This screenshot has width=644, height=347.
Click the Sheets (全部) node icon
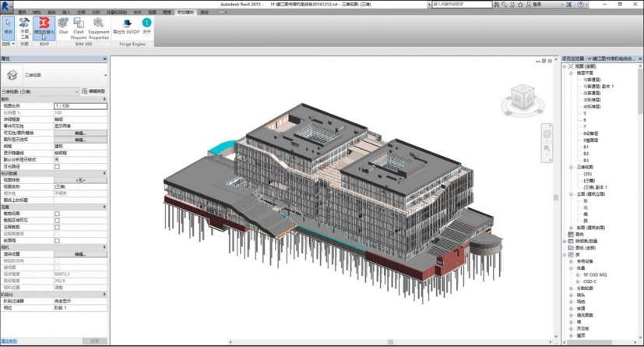coord(571,247)
